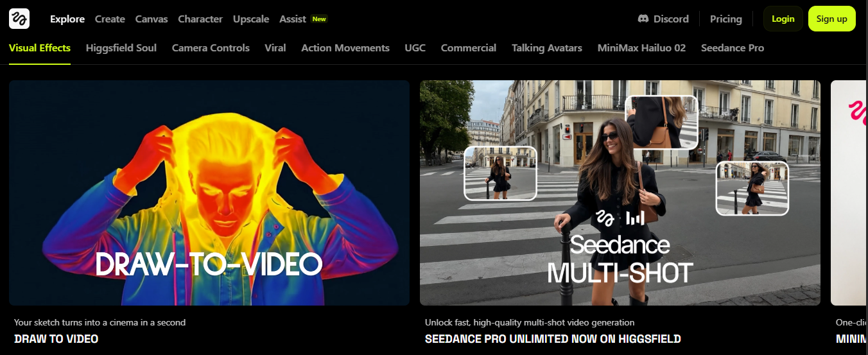The image size is (868, 355).
Task: Navigate to Upscale
Action: (251, 19)
